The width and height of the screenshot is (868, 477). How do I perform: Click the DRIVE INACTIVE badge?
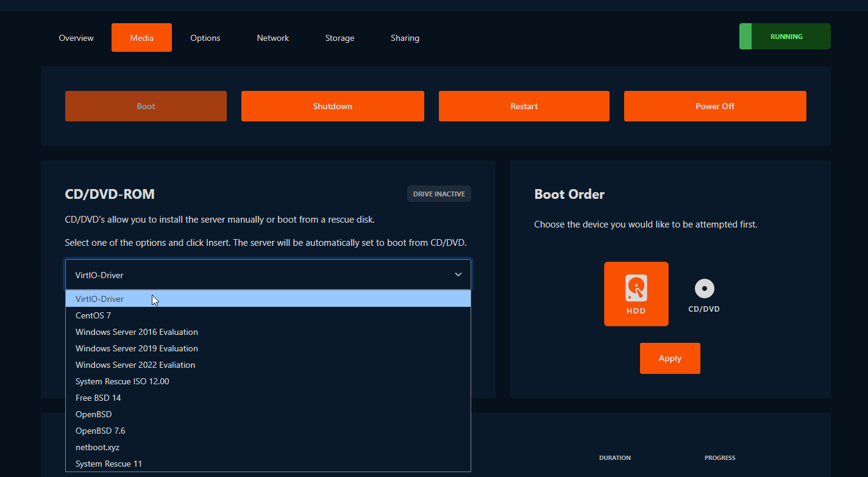point(438,194)
